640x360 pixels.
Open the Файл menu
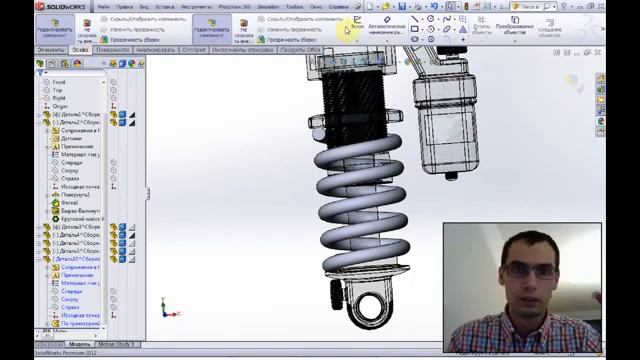[x=104, y=7]
